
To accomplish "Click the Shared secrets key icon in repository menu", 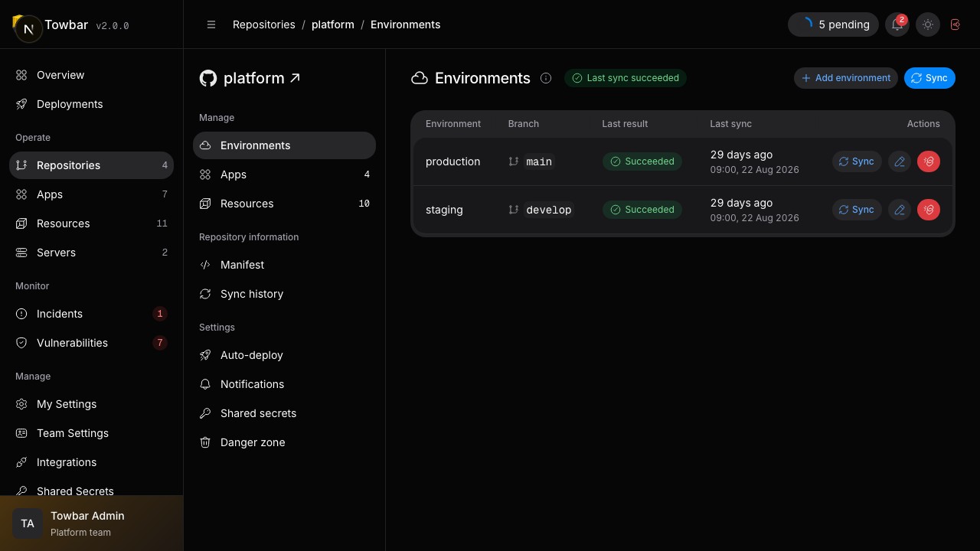I will coord(205,413).
